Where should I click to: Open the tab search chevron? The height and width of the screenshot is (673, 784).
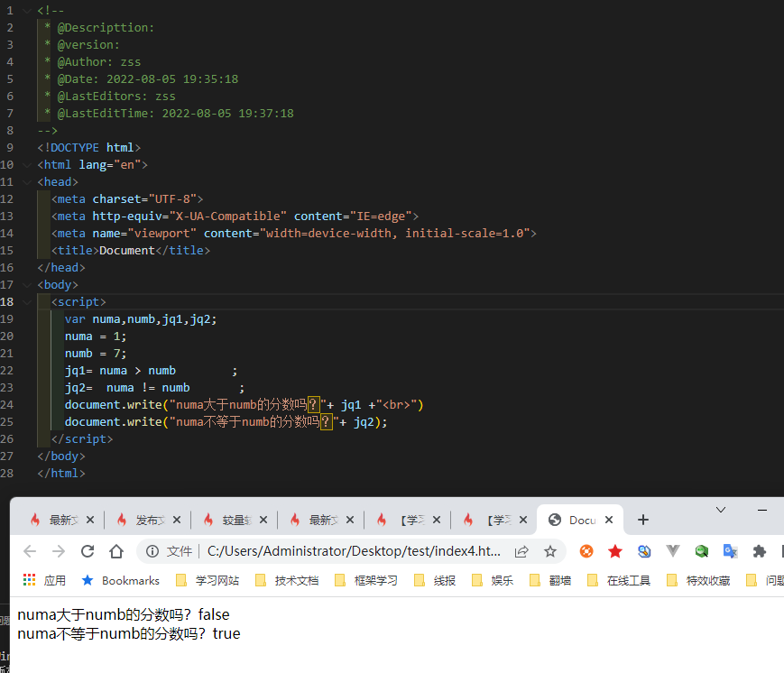point(721,510)
